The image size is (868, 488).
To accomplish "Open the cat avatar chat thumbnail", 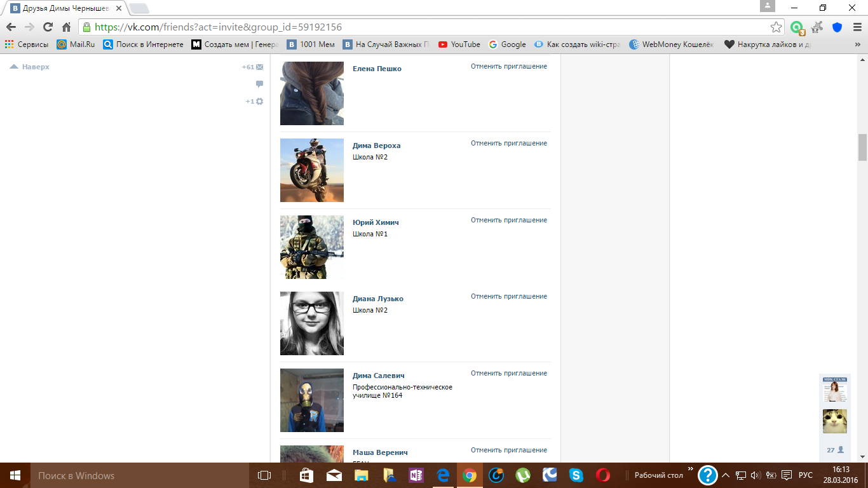I will [835, 421].
